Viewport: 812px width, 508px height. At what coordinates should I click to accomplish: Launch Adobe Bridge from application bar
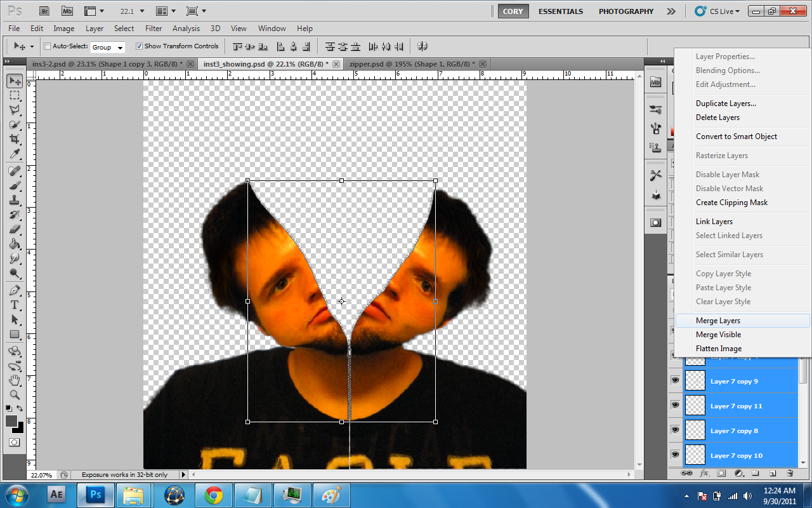coord(45,11)
